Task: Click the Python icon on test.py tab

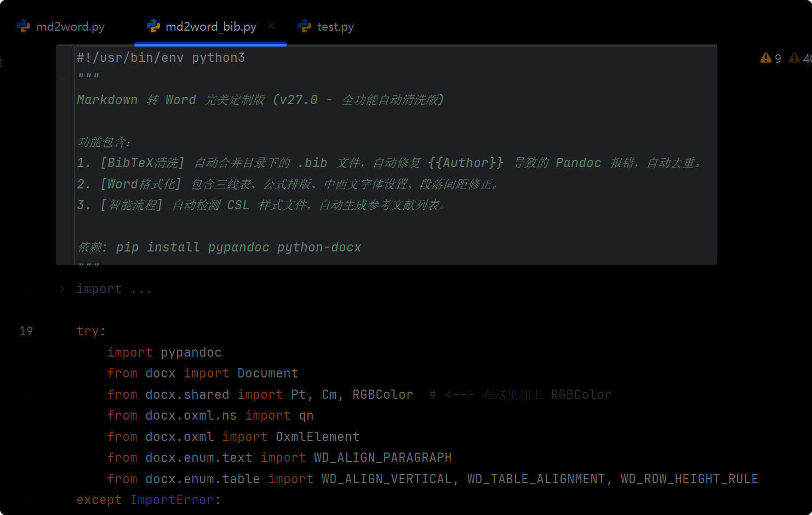Action: [x=305, y=26]
